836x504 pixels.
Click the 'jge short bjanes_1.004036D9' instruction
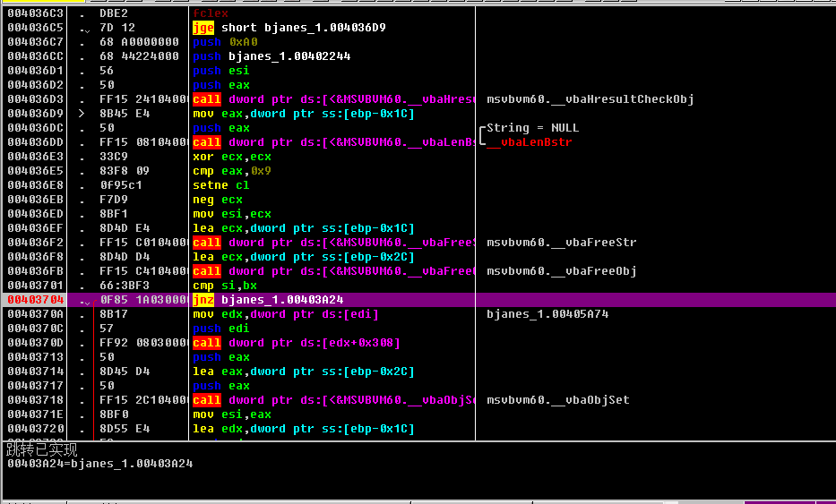coord(289,28)
